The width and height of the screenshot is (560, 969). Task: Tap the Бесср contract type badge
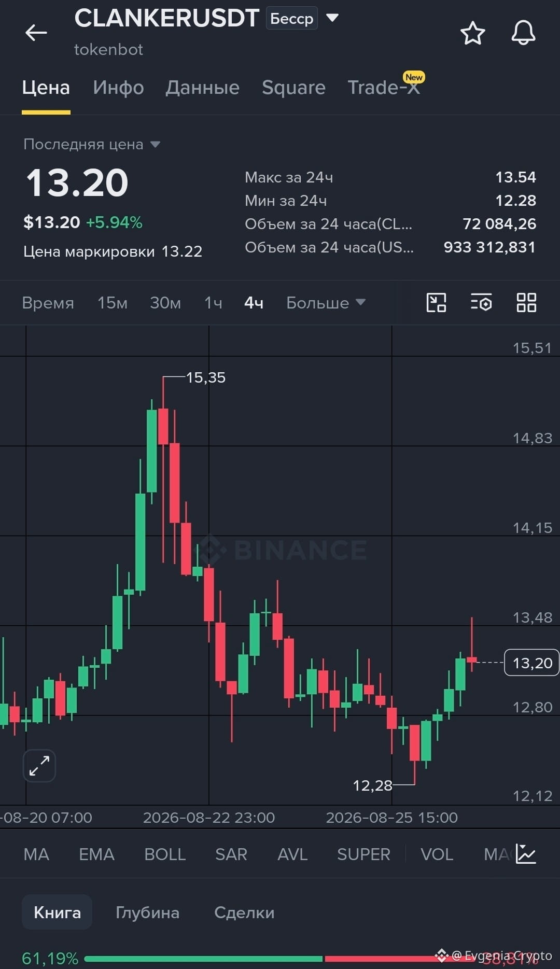pos(291,19)
